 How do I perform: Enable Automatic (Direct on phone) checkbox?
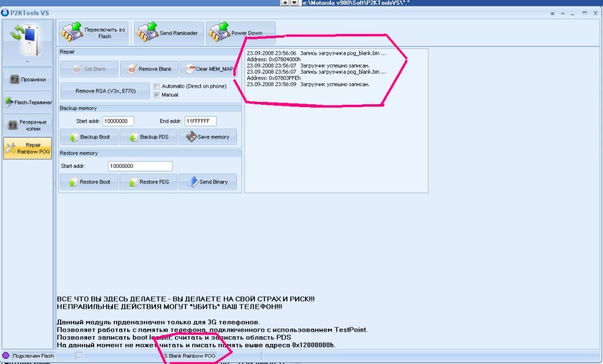tap(157, 86)
